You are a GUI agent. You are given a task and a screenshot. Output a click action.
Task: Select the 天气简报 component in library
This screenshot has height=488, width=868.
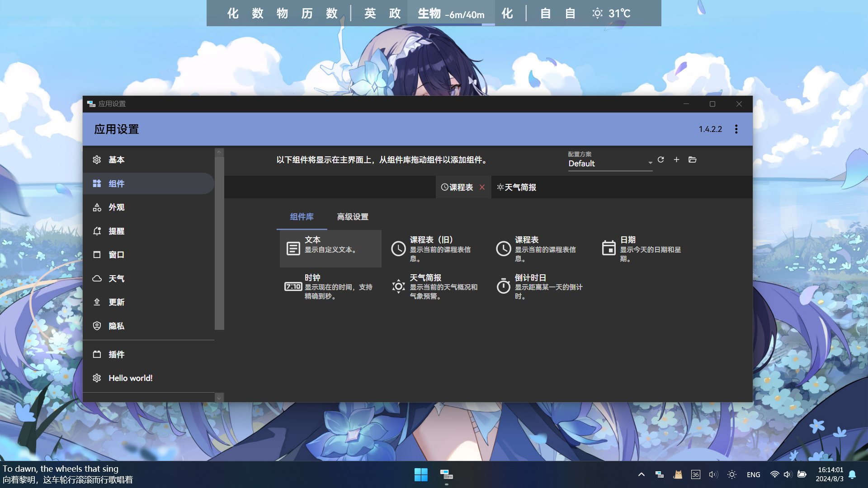[435, 286]
